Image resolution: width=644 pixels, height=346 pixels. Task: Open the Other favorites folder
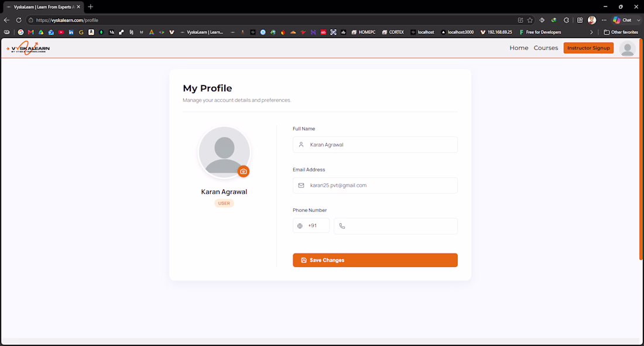point(621,32)
